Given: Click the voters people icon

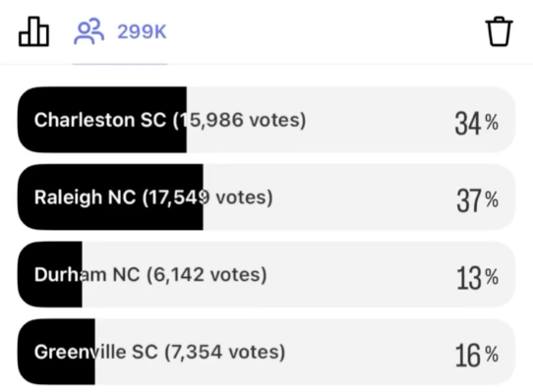Looking at the screenshot, I should [x=89, y=31].
